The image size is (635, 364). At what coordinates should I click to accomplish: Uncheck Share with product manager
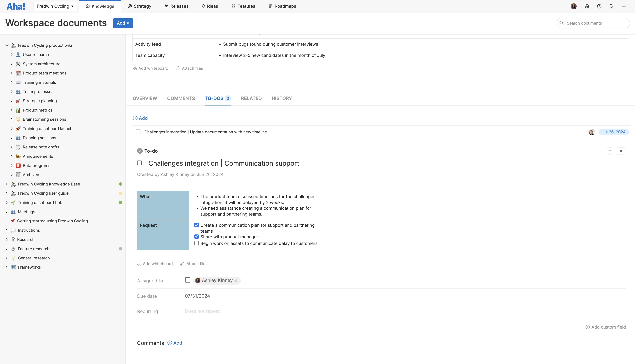196,236
